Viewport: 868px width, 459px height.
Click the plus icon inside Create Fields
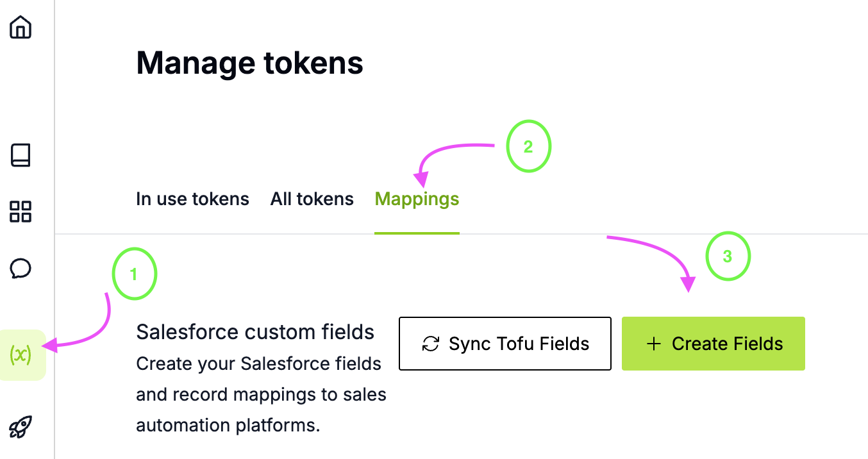tap(653, 344)
